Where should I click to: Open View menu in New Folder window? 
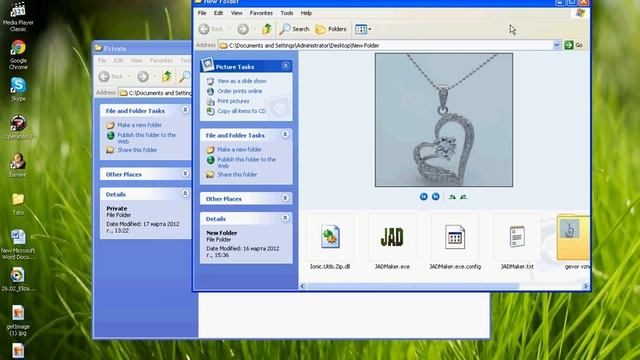pyautogui.click(x=236, y=13)
